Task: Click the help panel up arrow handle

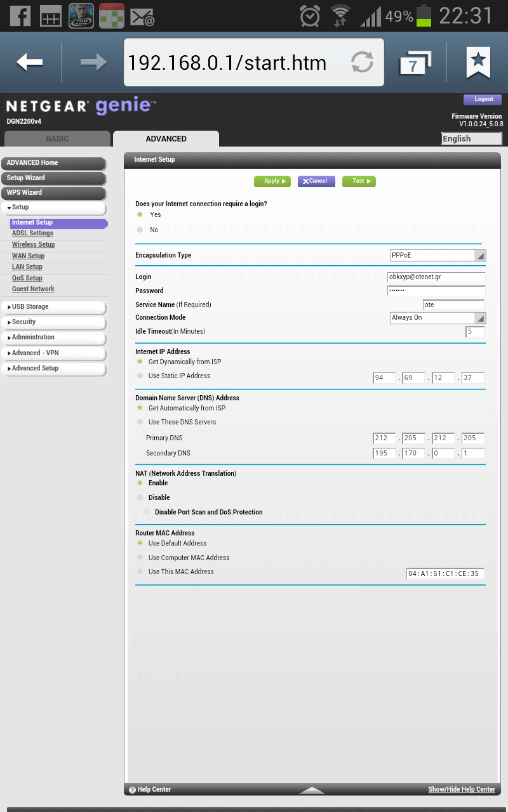Action: coord(312,790)
